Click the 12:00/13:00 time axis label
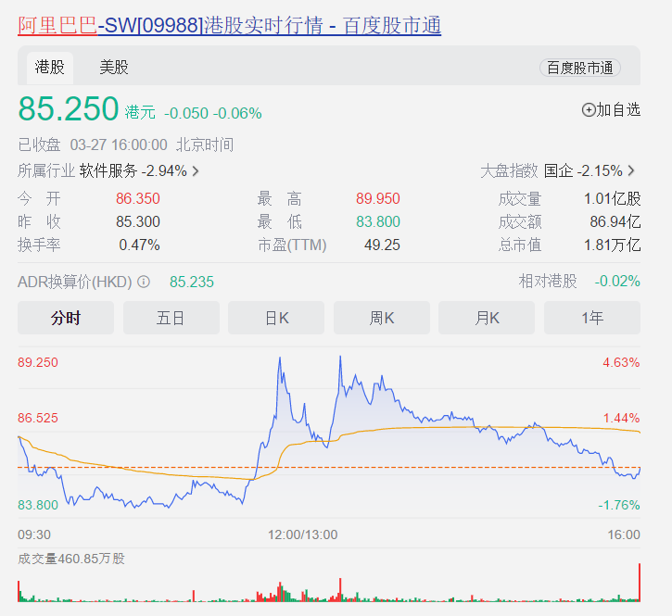 click(302, 534)
